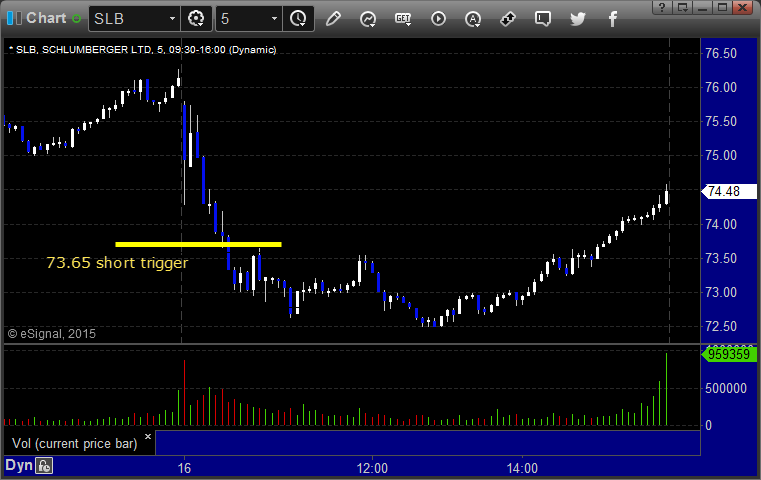Click the question-mark help button
The image size is (761, 480).
pyautogui.click(x=663, y=7)
